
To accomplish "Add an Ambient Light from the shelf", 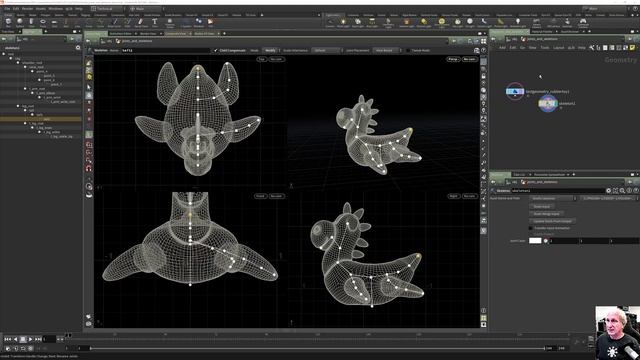I will (518, 23).
